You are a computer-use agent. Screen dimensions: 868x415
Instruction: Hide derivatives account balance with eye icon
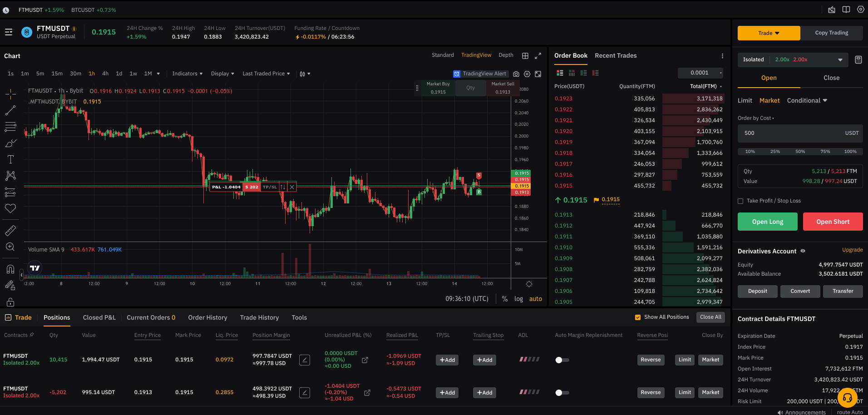[x=803, y=251]
